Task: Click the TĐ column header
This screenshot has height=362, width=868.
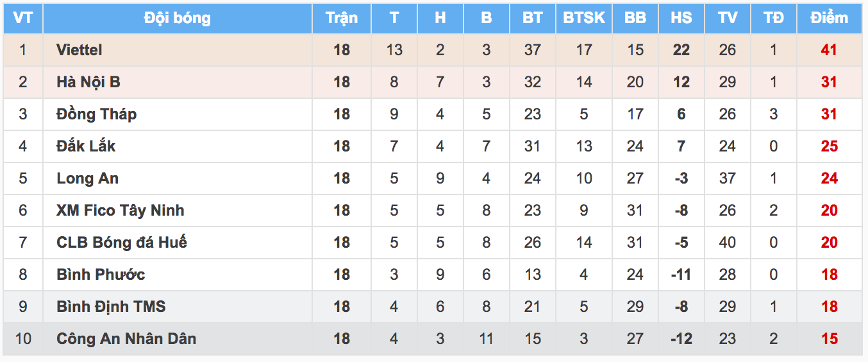Action: (774, 18)
